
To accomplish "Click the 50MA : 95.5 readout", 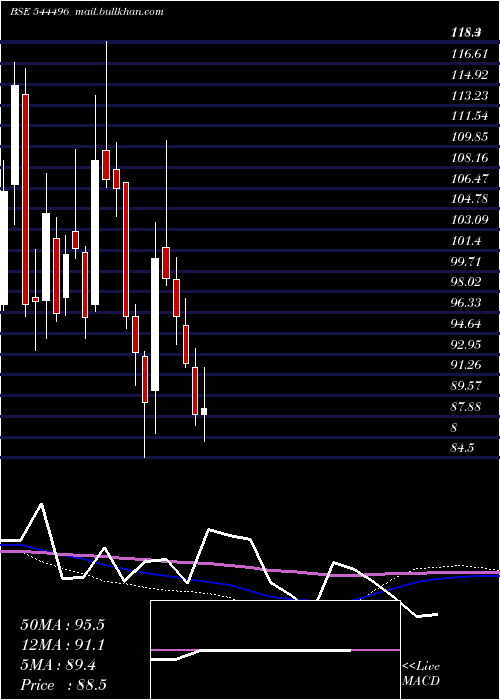I will coord(62,624).
